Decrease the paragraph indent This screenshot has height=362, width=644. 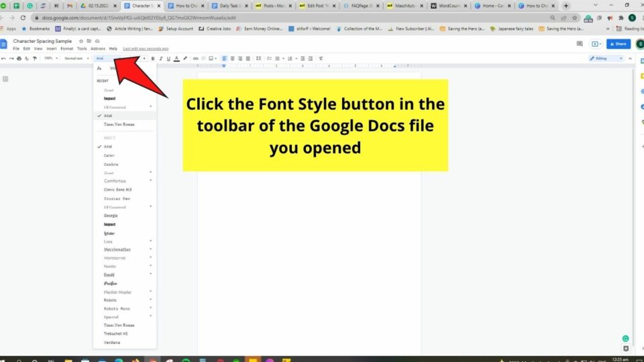pyautogui.click(x=303, y=59)
